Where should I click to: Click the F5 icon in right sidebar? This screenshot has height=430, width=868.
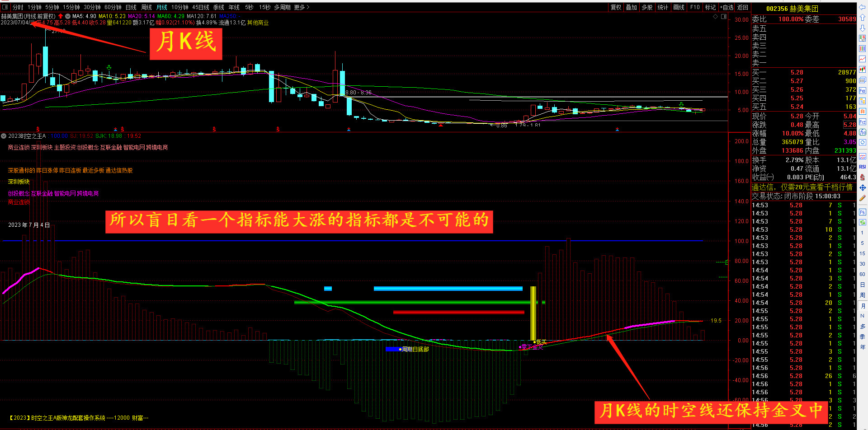click(x=863, y=212)
